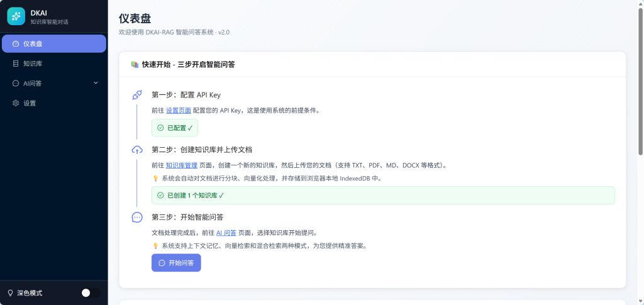The height and width of the screenshot is (305, 644).
Task: Follow the 设置页面 link
Action: tap(178, 111)
